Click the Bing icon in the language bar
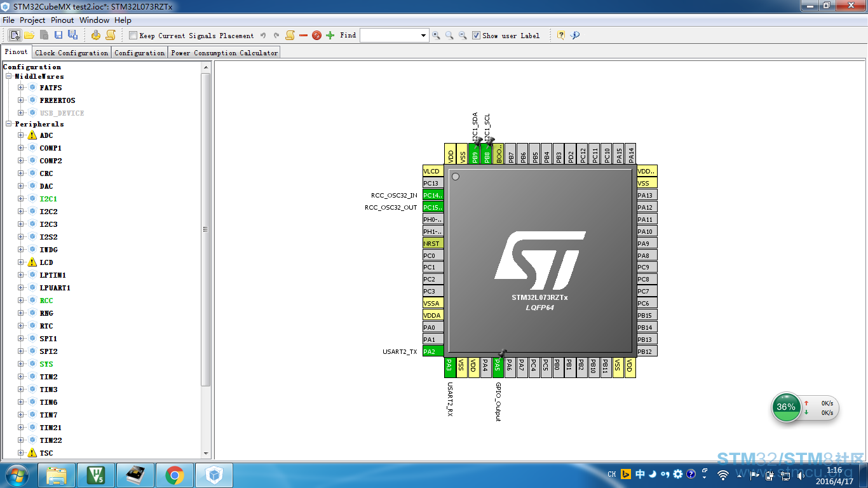This screenshot has height=488, width=868. [x=626, y=474]
